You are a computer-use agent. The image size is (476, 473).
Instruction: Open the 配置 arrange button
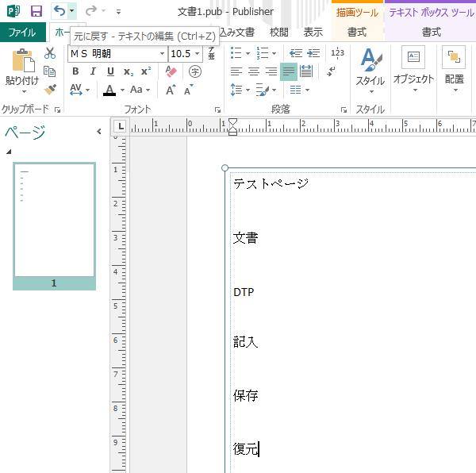454,70
